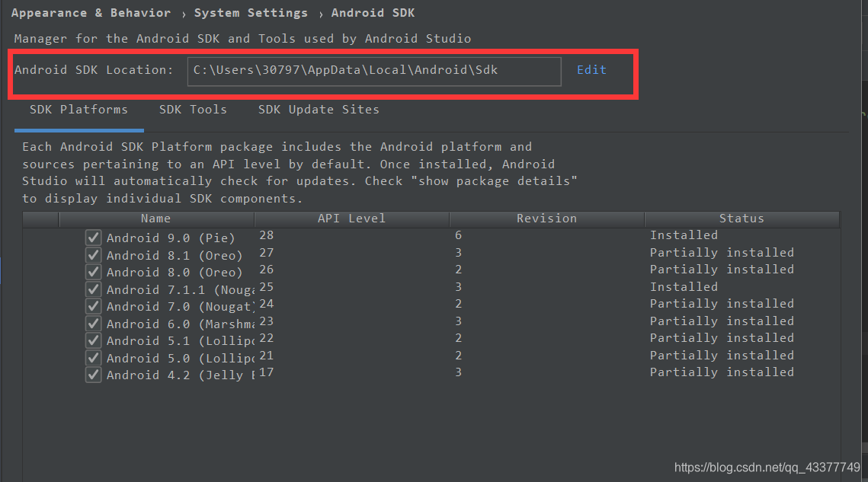This screenshot has width=868, height=482.
Task: Click Partially installed status of Android 6.0
Action: point(722,321)
